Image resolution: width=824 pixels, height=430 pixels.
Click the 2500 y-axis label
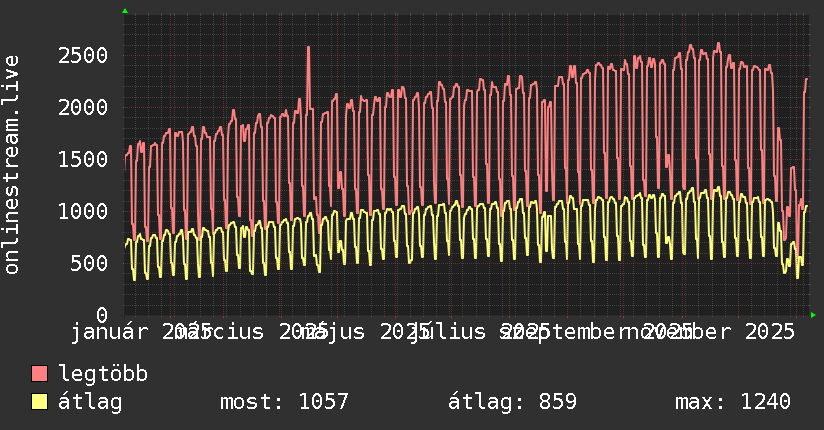[83, 55]
